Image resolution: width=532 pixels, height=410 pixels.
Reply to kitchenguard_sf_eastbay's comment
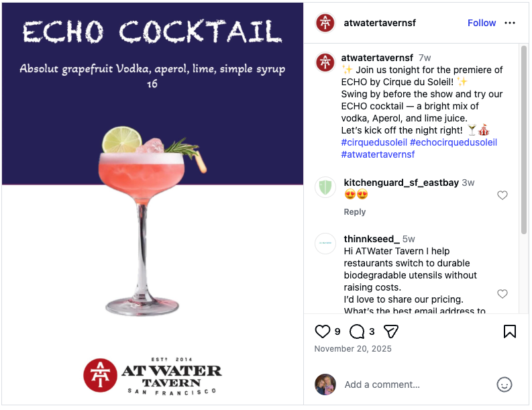coord(354,212)
